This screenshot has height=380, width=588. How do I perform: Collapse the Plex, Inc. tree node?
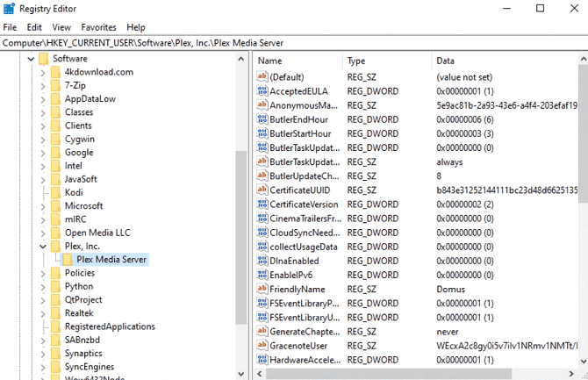[x=43, y=247]
